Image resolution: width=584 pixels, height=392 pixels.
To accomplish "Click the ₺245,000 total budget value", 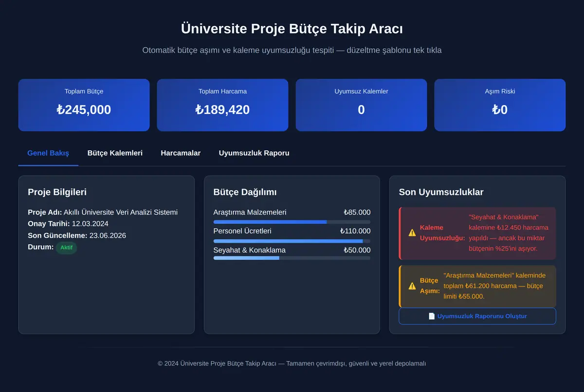I will pyautogui.click(x=84, y=110).
